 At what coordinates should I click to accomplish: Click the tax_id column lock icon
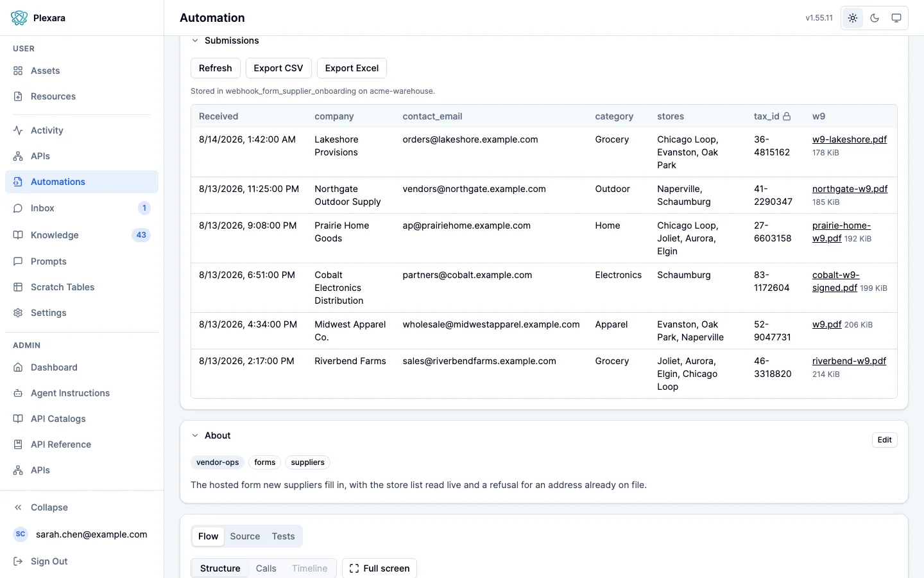pos(787,116)
